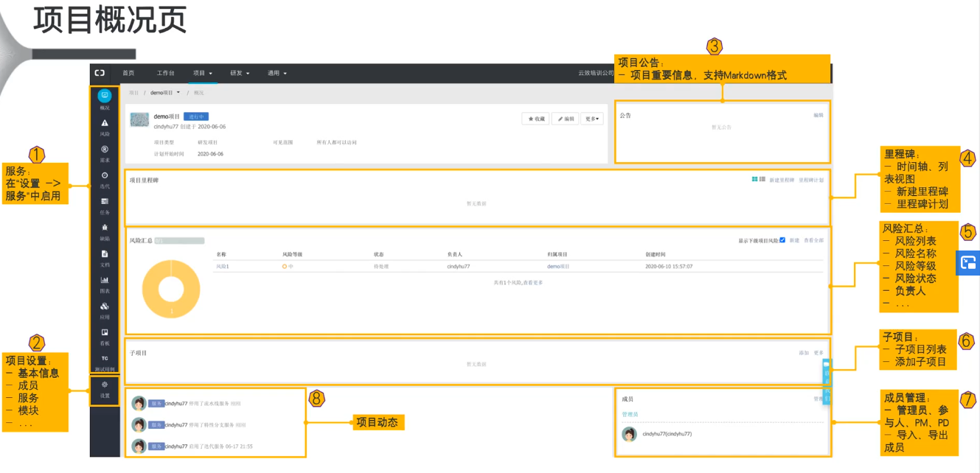980x473 pixels.
Task: Open the 缺陷 defects bug icon
Action: coord(105,228)
